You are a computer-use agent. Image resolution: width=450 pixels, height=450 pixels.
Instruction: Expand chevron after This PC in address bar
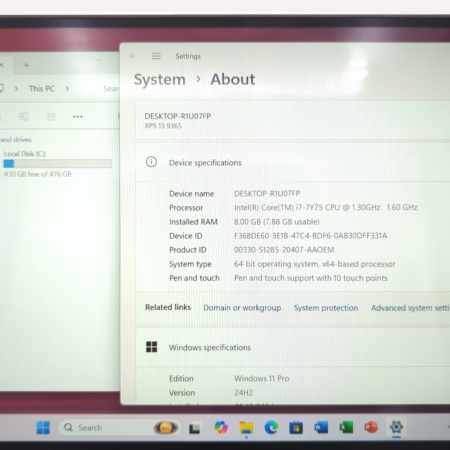tap(67, 89)
